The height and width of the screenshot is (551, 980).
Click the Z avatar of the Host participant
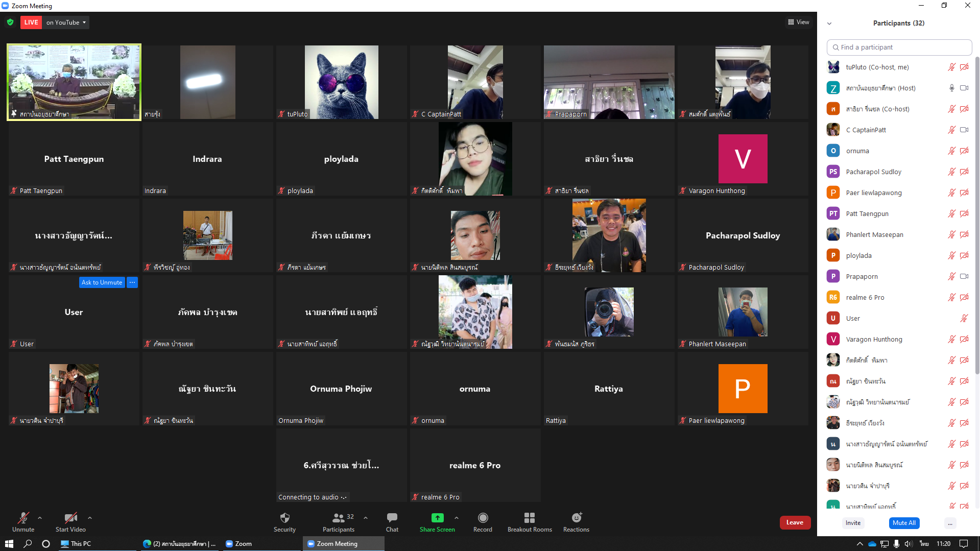click(x=833, y=88)
